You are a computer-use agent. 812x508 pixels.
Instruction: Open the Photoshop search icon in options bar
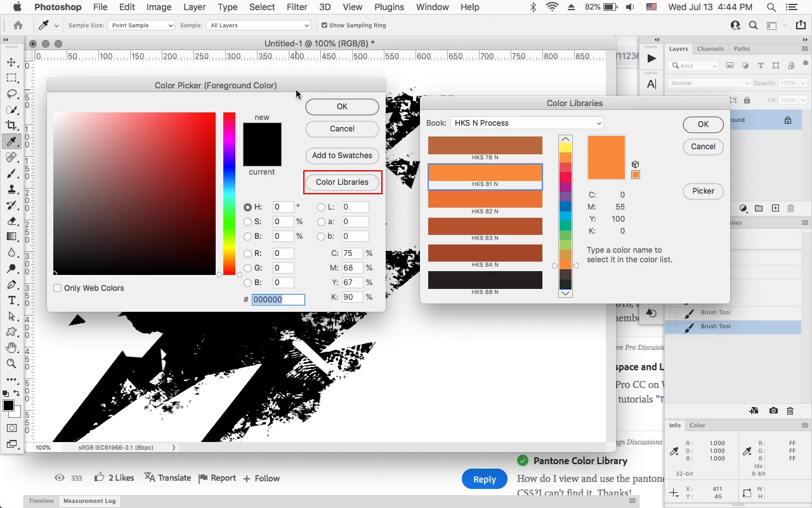[753, 25]
